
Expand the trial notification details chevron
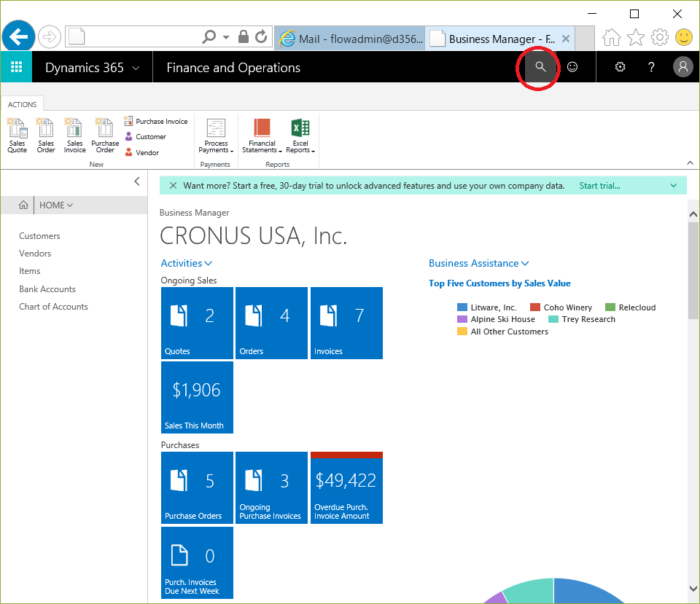pyautogui.click(x=674, y=186)
